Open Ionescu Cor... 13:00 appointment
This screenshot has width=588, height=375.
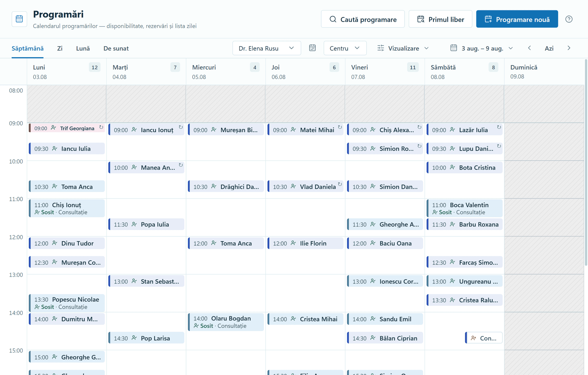[385, 281]
